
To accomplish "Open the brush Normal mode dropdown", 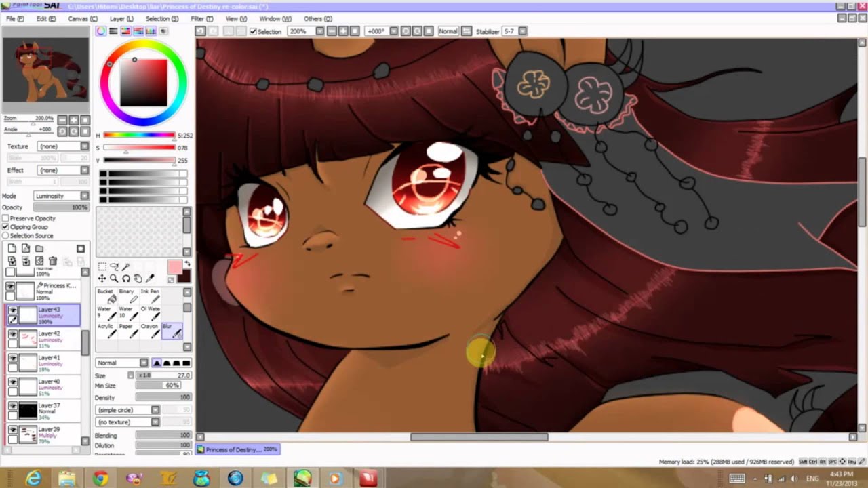I will 122,363.
